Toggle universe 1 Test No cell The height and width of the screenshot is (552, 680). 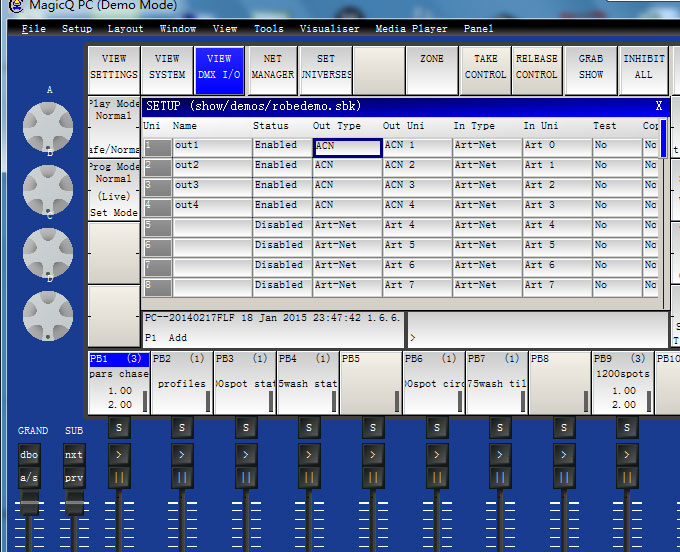click(x=617, y=147)
